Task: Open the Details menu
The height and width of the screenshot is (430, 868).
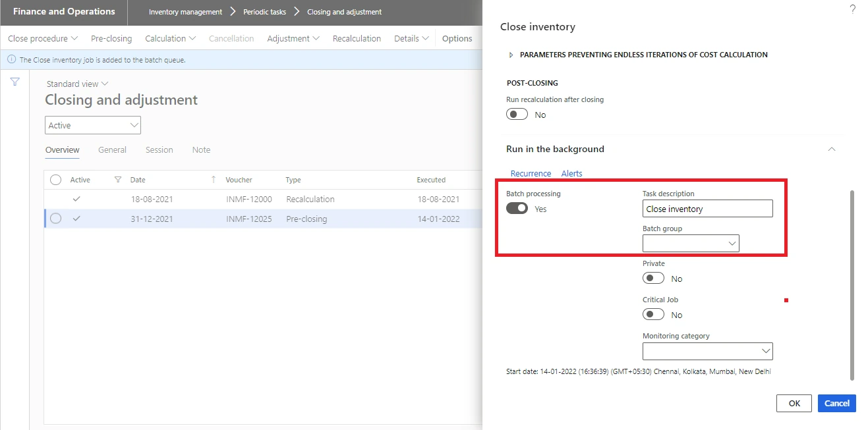Action: 412,38
